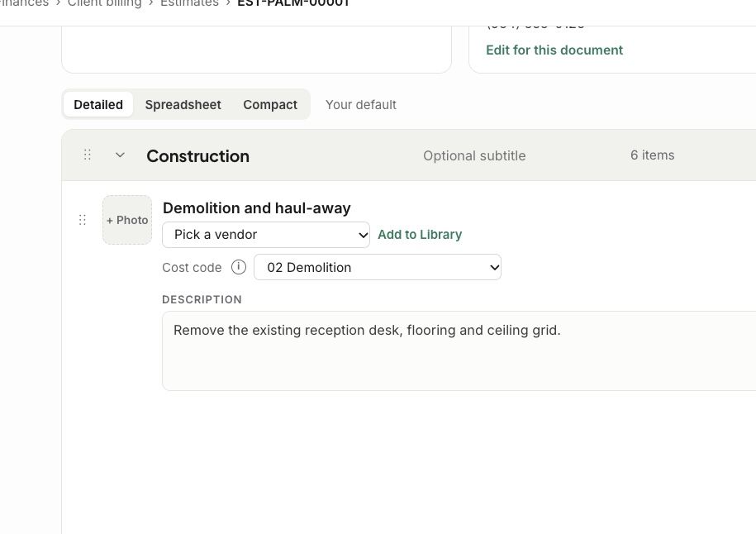Add a photo to Demolition item
The width and height of the screenshot is (756, 534).
[x=127, y=220]
